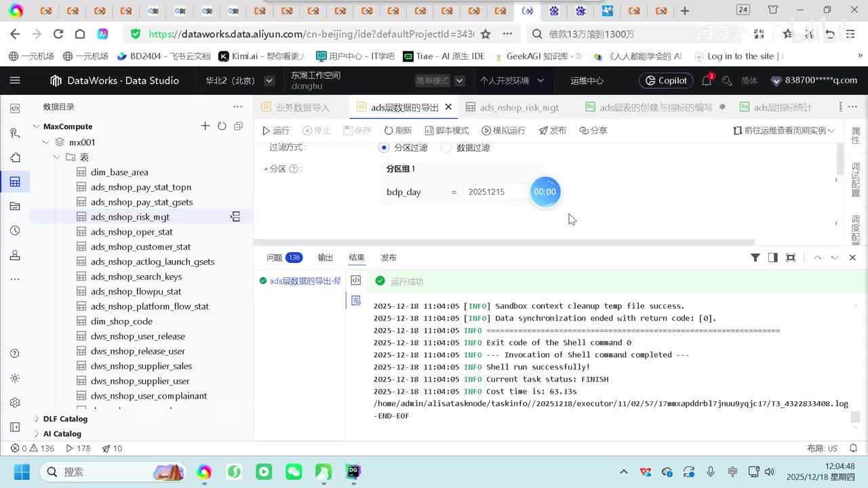Image resolution: width=868 pixels, height=488 pixels.
Task: Click the 发布 publish toolbar button
Action: click(552, 130)
